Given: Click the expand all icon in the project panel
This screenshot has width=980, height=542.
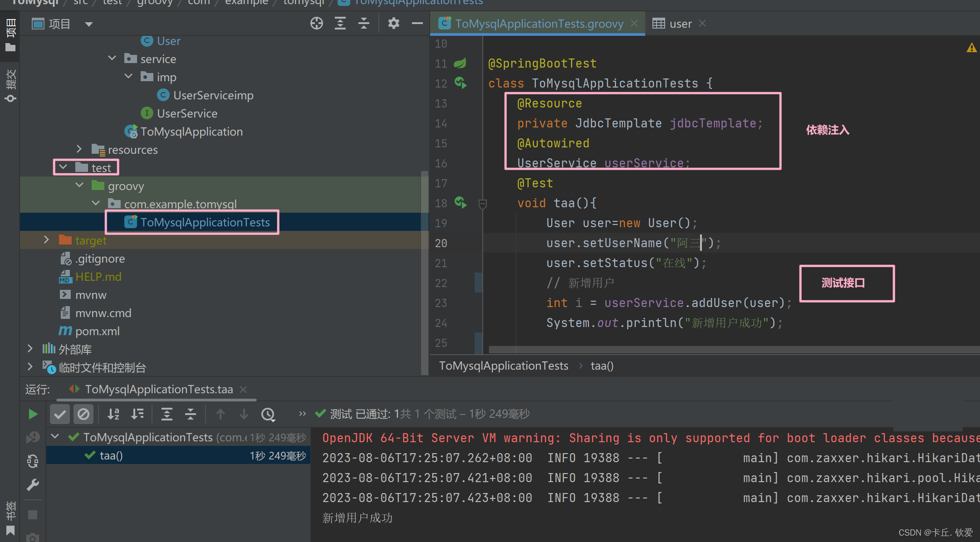Looking at the screenshot, I should click(340, 23).
